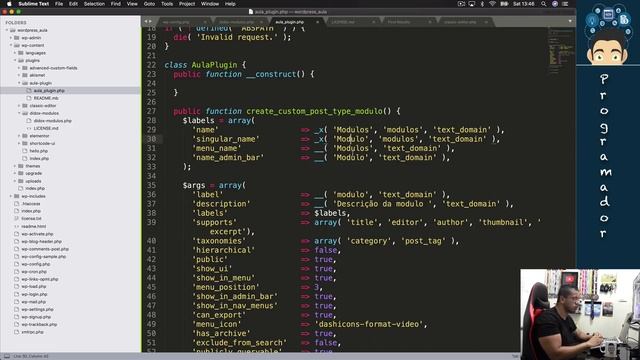Click the elementor folder icon
This screenshot has height=360, width=640.
click(x=25, y=136)
